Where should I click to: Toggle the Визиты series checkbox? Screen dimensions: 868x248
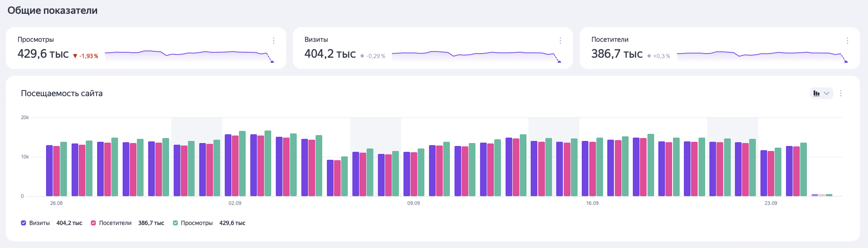point(23,223)
